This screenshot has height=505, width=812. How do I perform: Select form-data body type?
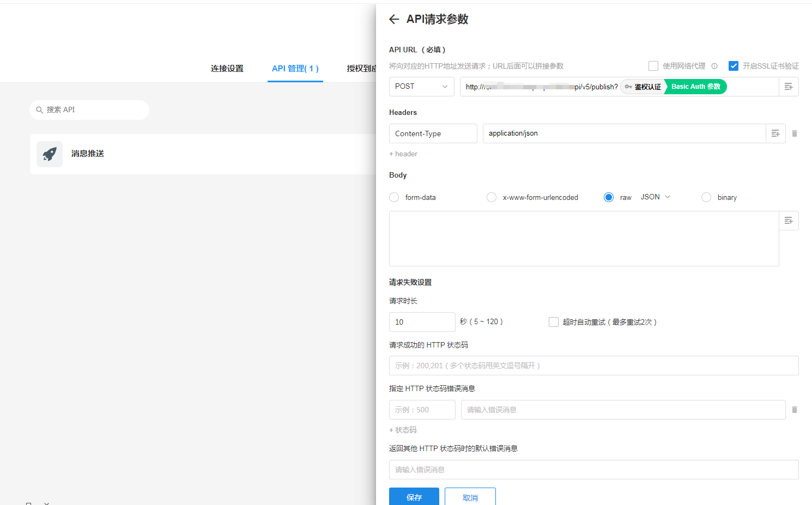pyautogui.click(x=394, y=197)
